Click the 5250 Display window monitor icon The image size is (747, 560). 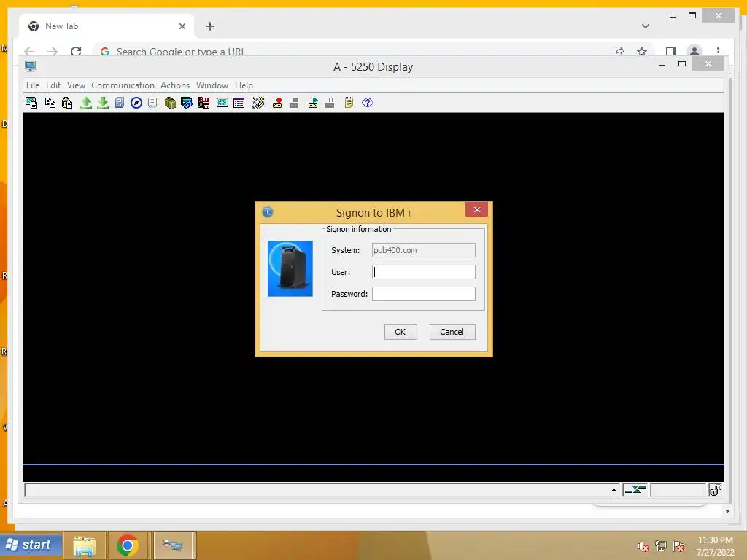pyautogui.click(x=31, y=66)
